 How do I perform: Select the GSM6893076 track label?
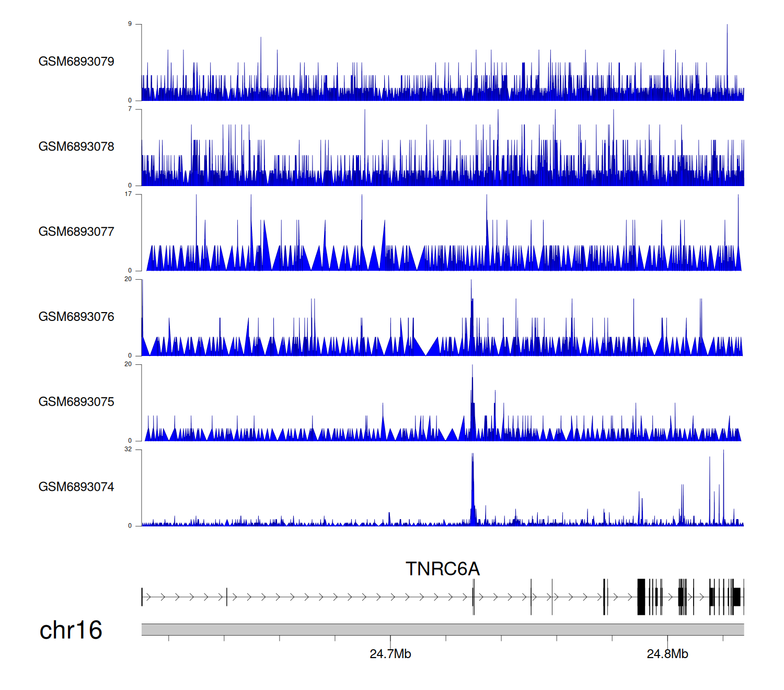[x=76, y=317]
